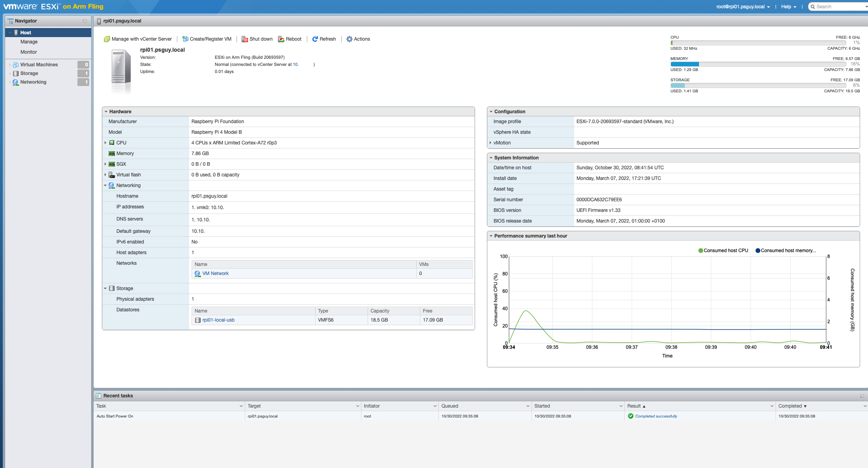Click the Navigator panel icon
Image resolution: width=868 pixels, height=468 pixels.
tap(10, 21)
